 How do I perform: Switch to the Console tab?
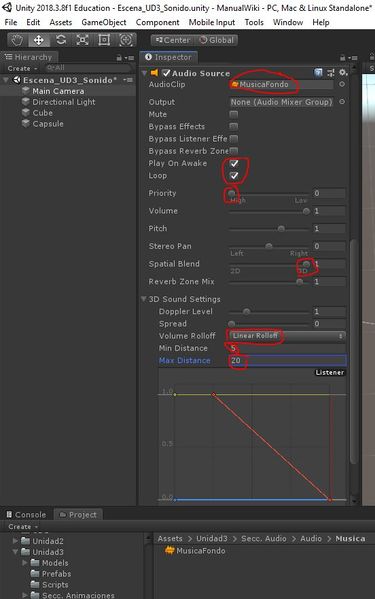[26, 515]
